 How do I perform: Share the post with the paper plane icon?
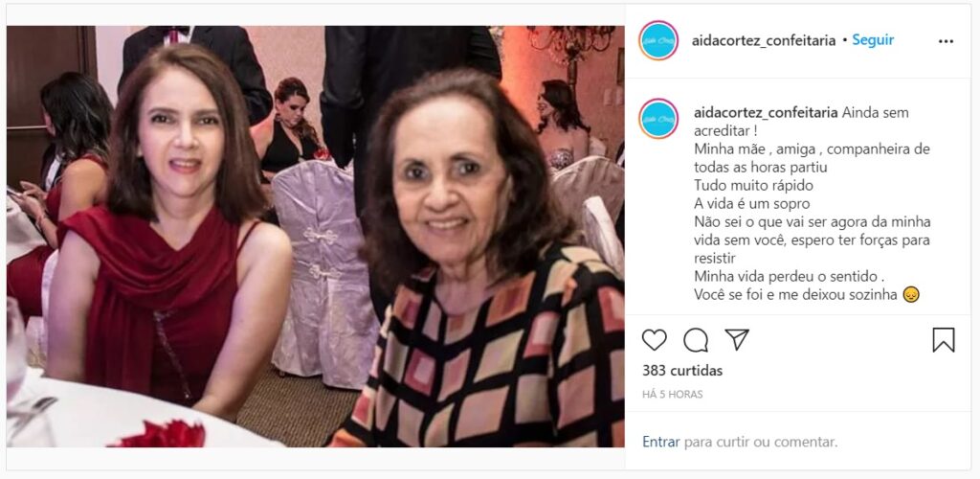pos(737,339)
